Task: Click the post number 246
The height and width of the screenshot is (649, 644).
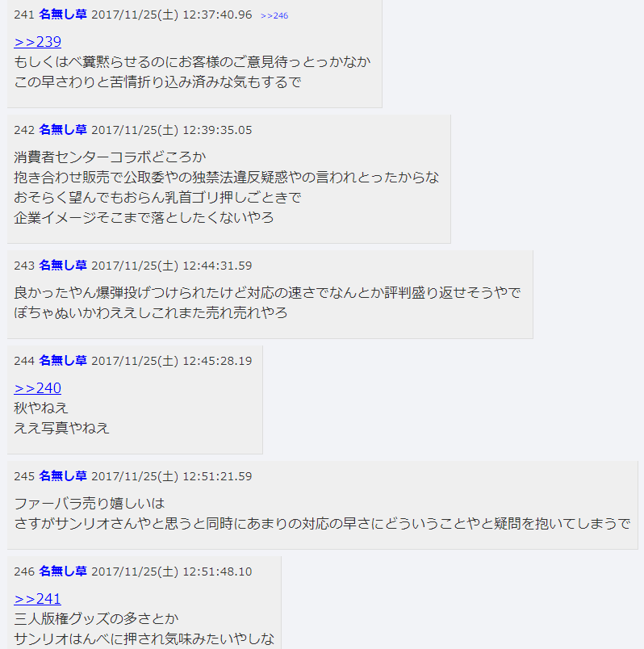Action: pyautogui.click(x=24, y=572)
